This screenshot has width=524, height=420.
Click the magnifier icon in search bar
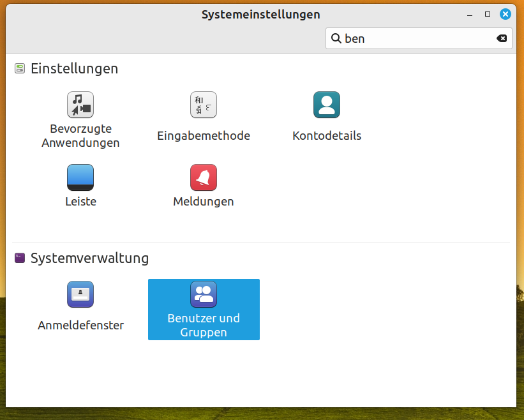click(337, 38)
